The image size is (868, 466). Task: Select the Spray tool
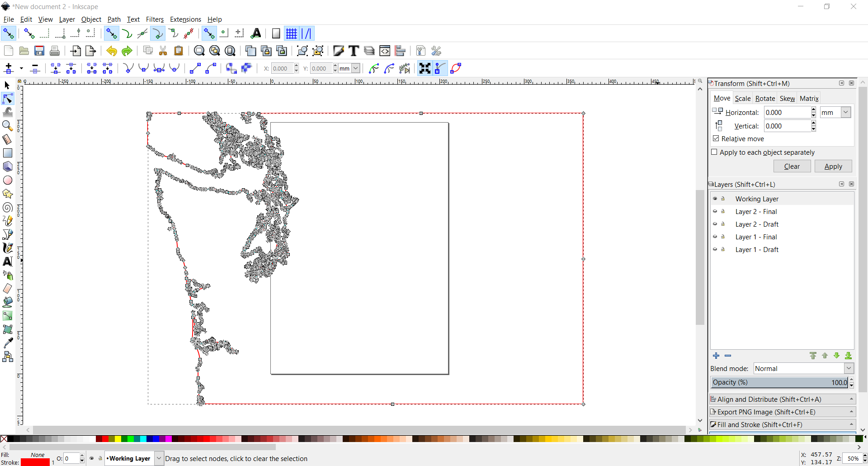tap(8, 275)
